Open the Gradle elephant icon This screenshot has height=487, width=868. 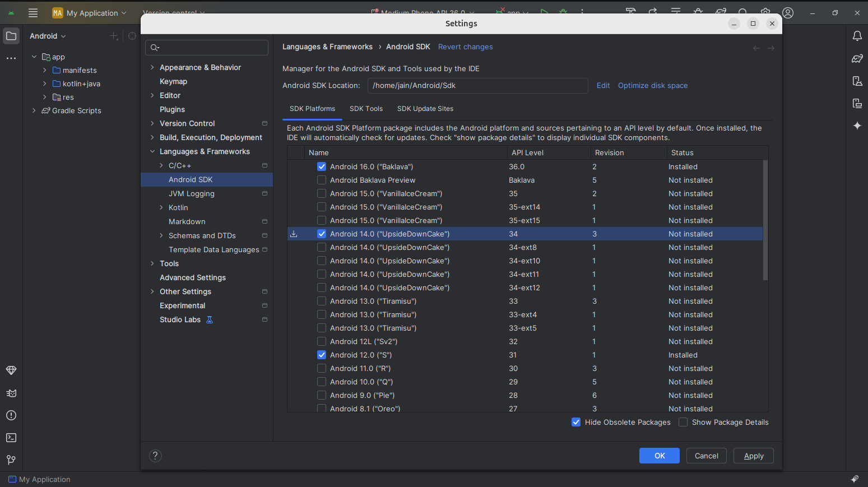pyautogui.click(x=857, y=58)
